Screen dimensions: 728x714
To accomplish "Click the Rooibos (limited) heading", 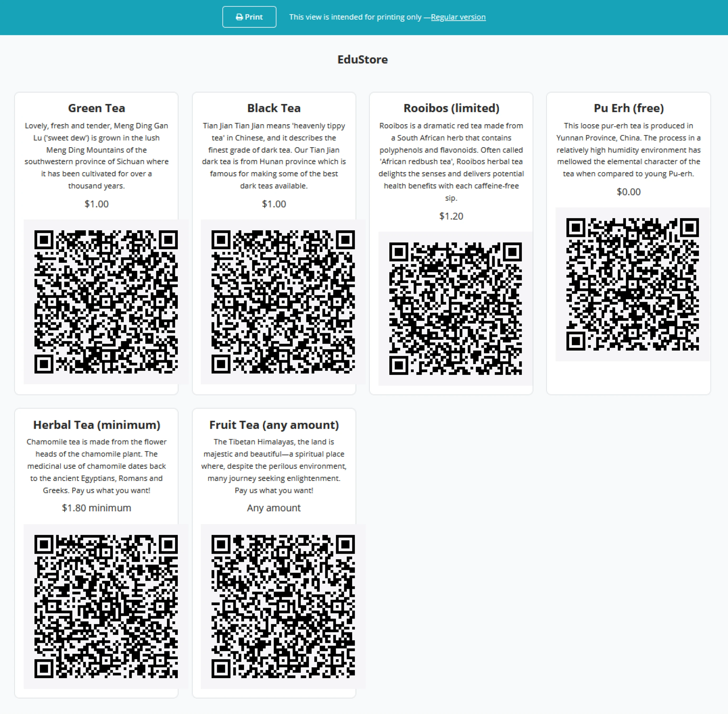I will (x=451, y=108).
